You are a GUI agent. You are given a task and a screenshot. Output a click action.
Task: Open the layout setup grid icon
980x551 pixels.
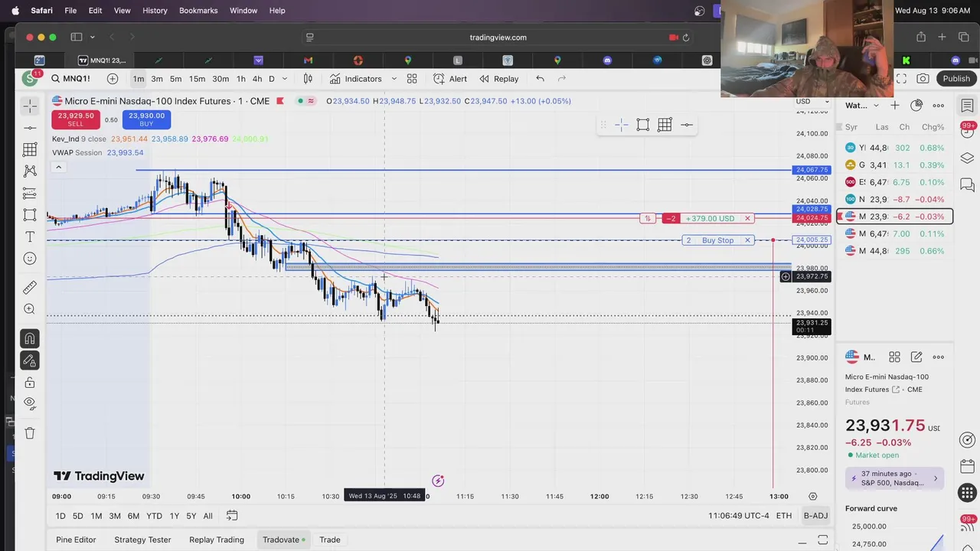(x=412, y=78)
